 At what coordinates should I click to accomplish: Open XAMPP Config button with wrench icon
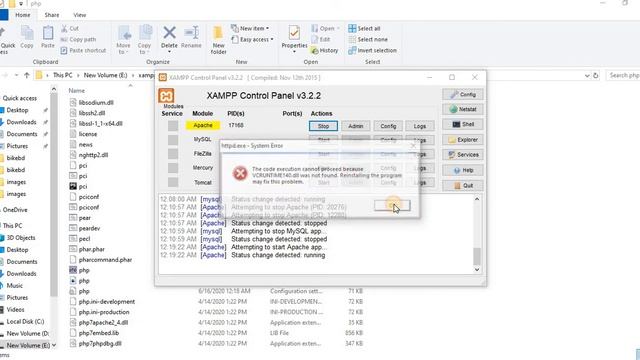463,94
